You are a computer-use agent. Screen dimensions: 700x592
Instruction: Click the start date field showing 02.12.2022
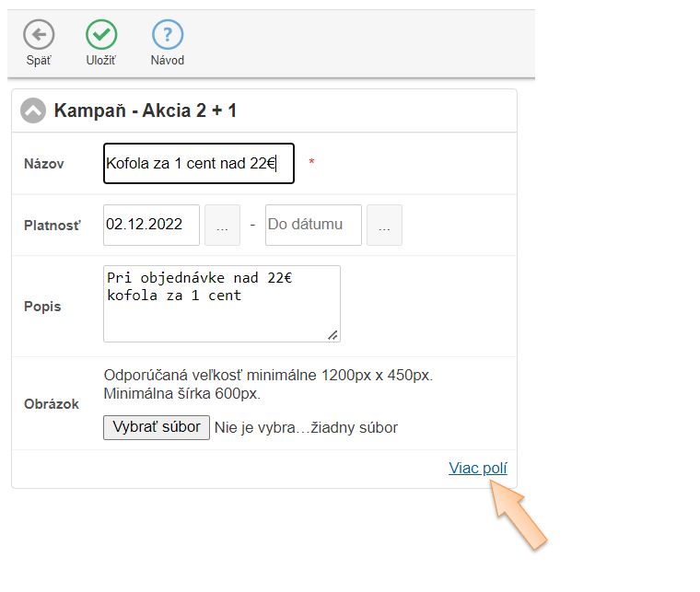(x=151, y=225)
